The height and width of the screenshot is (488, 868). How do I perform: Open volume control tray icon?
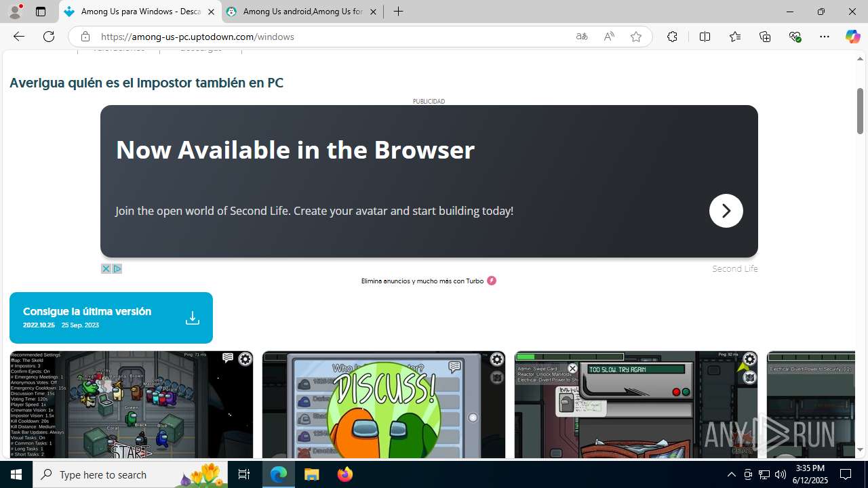pos(780,474)
